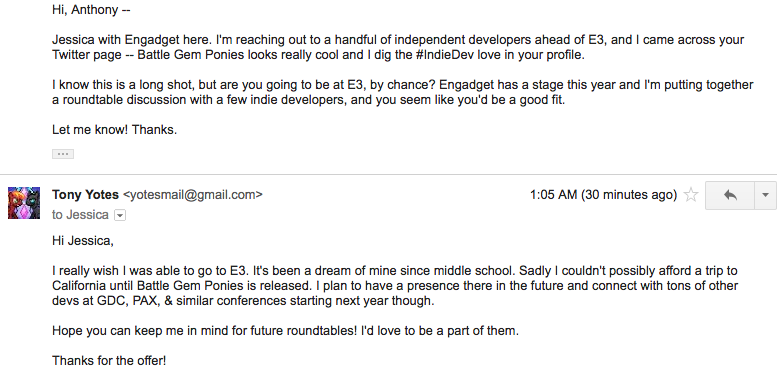Select the yotesmail@gmail.com email address
This screenshot has width=782, height=374.
(193, 194)
